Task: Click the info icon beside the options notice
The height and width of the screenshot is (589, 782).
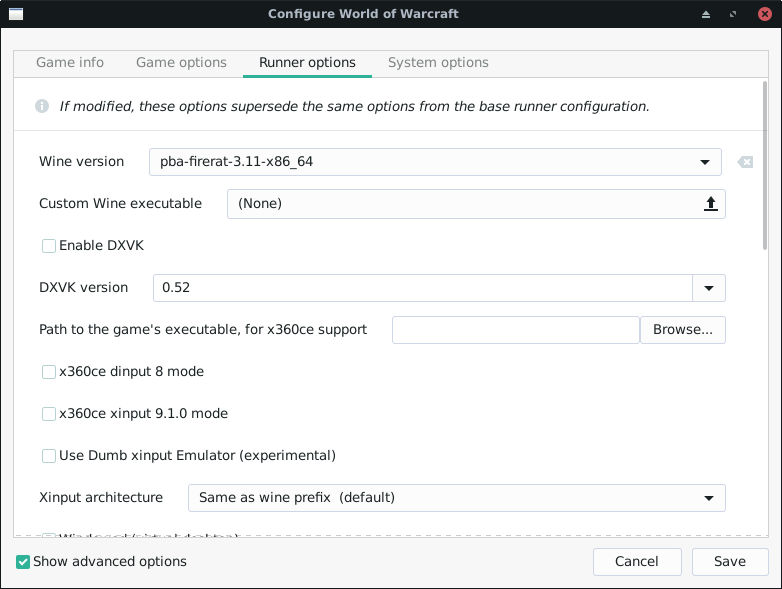Action: point(42,106)
